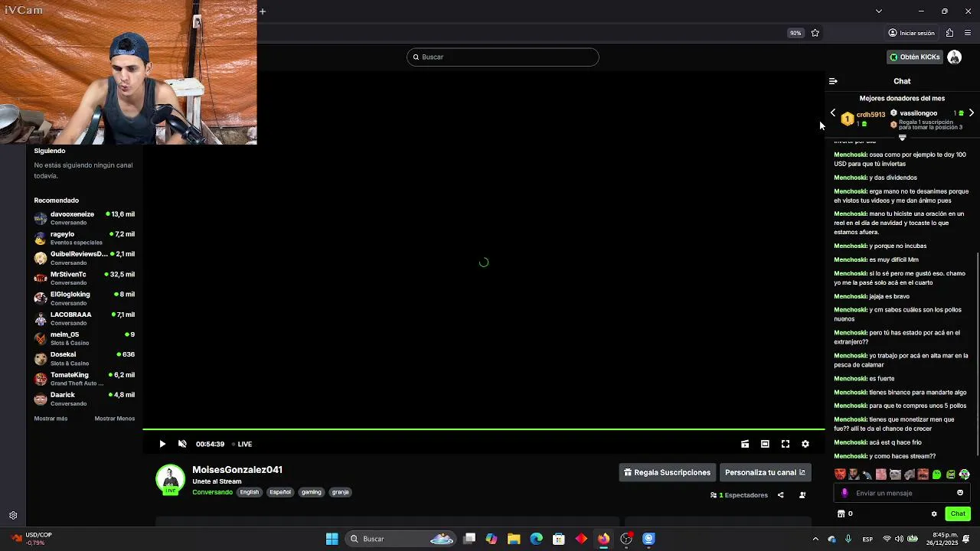Open the Windows Start menu

[332, 539]
